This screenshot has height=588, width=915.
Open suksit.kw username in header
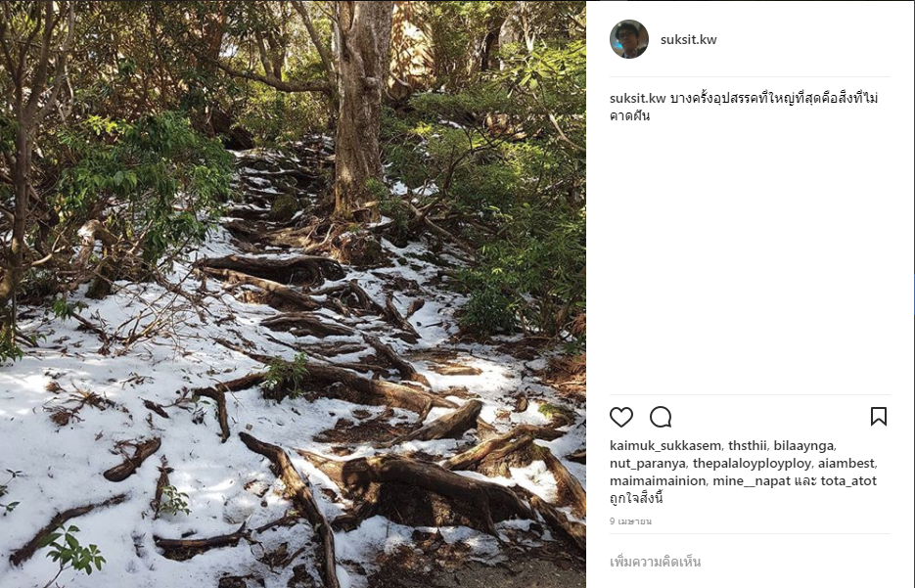point(689,40)
